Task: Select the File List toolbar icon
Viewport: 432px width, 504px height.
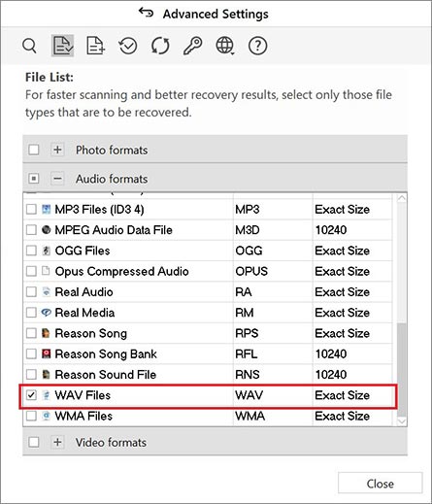Action: click(x=62, y=46)
